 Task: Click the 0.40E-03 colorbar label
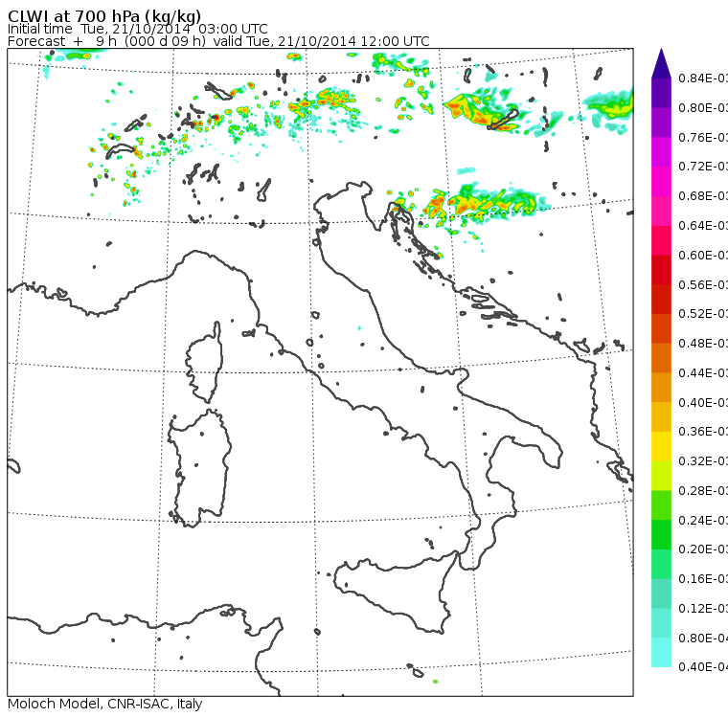coord(702,402)
